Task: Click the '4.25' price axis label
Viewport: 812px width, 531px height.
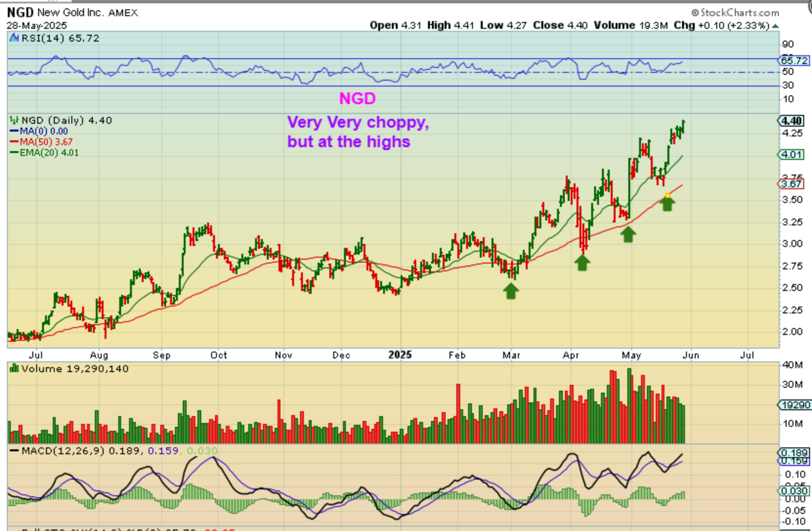Action: tap(792, 133)
